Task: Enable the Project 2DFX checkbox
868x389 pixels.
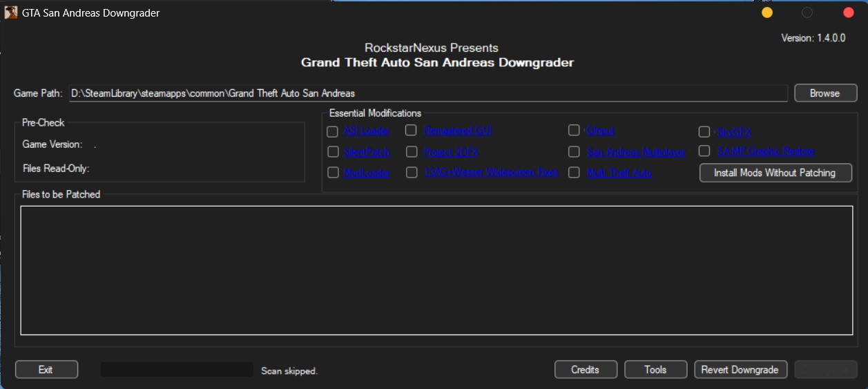Action: click(x=412, y=151)
